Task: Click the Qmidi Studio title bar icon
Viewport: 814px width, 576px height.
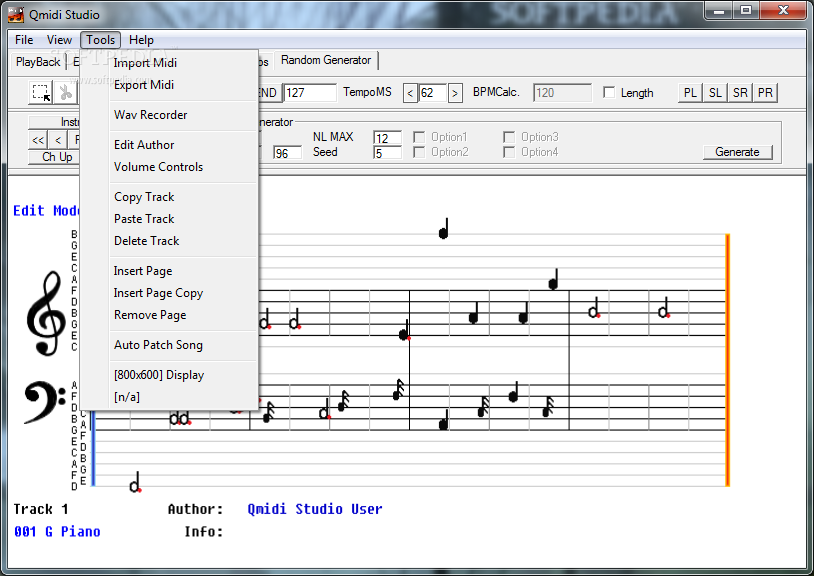Action: (16, 14)
